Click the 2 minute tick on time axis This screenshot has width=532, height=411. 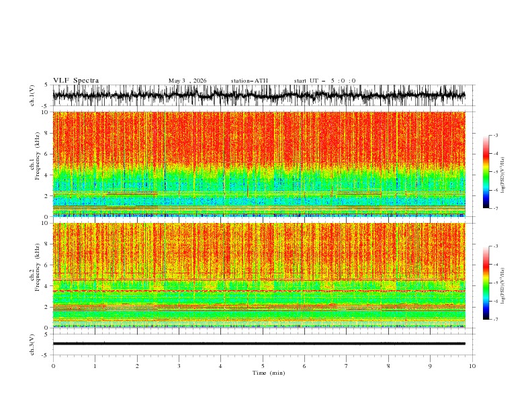pyautogui.click(x=137, y=366)
